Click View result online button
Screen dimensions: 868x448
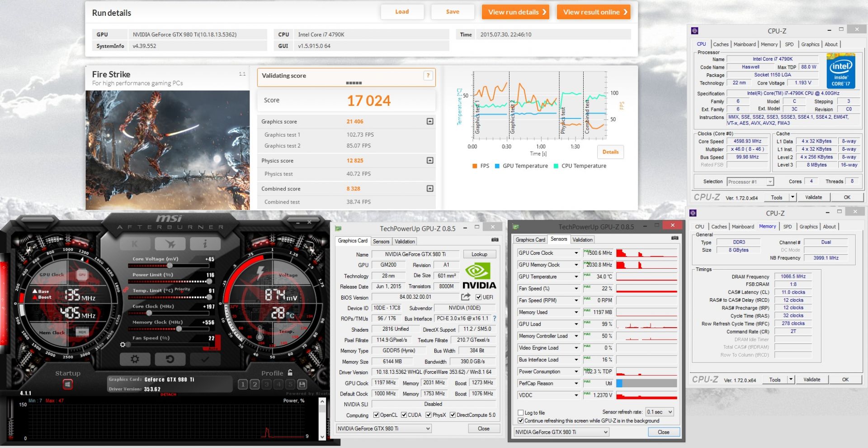click(594, 12)
